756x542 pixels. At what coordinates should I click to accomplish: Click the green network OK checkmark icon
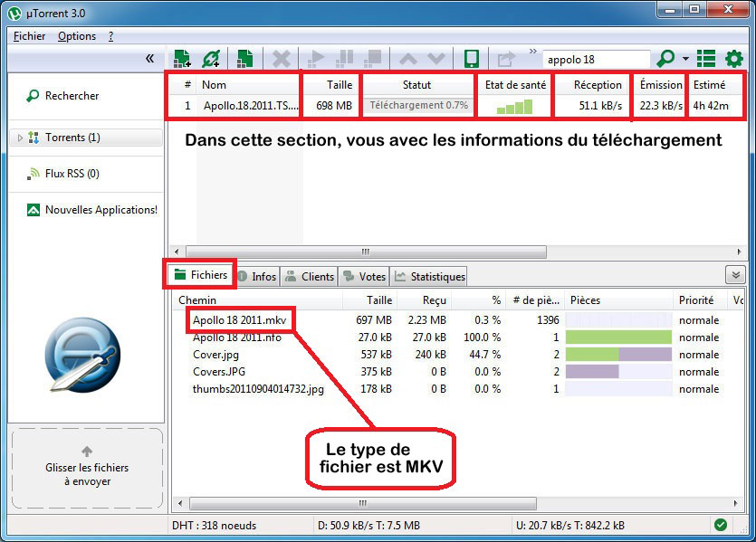point(721,525)
